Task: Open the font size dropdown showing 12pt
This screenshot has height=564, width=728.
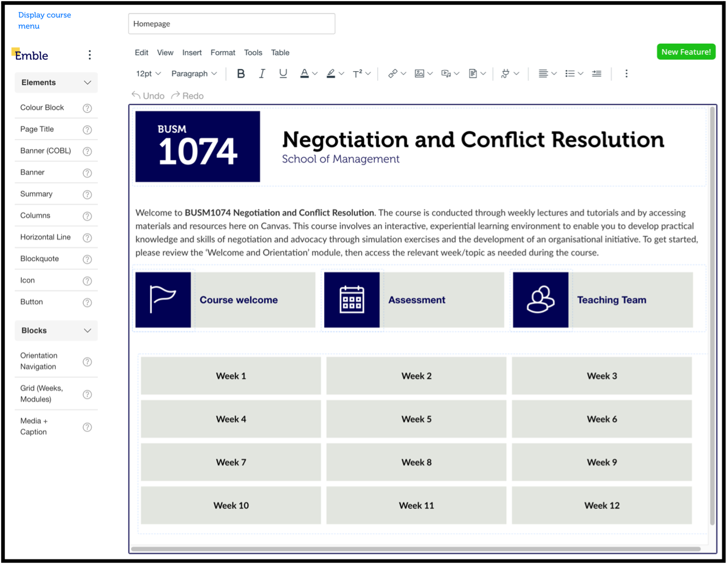Action: click(x=147, y=73)
